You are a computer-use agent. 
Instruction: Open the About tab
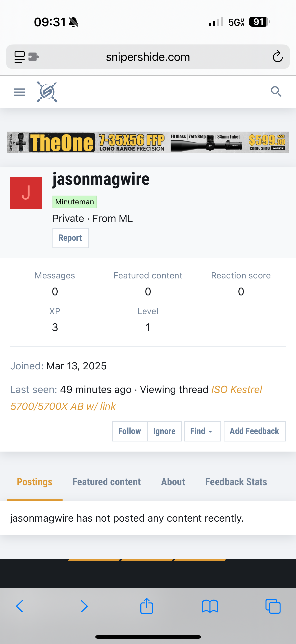(173, 482)
